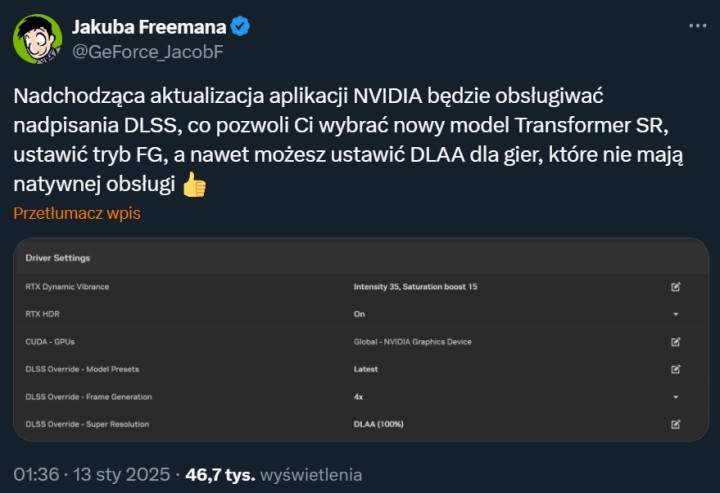Click edit icon for DLSS Super Resolution
This screenshot has width=720, height=493.
pyautogui.click(x=676, y=424)
